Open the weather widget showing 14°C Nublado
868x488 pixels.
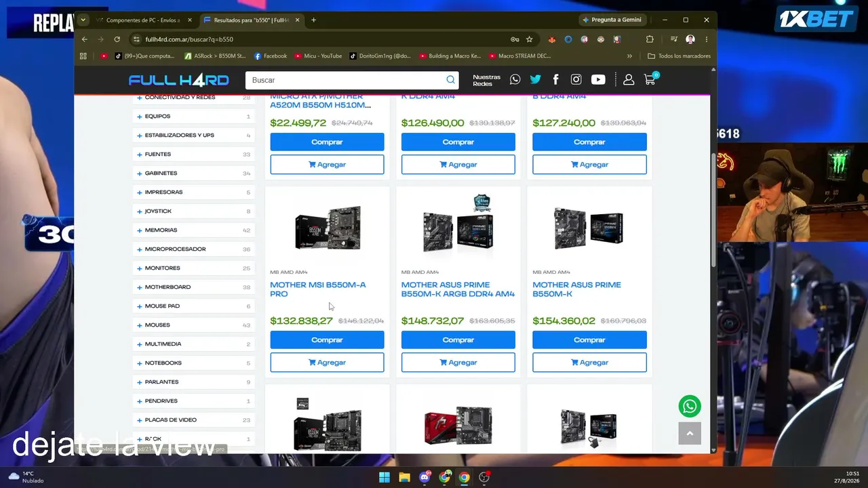click(26, 477)
